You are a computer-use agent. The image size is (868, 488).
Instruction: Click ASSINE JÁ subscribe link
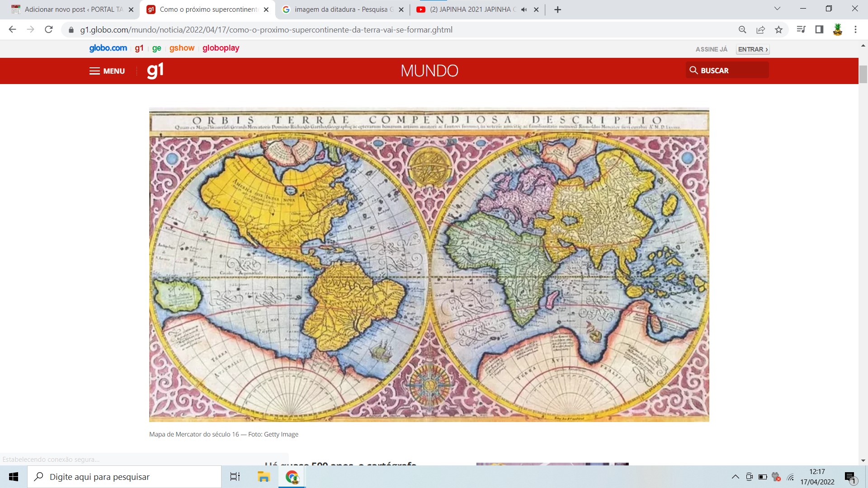pos(712,49)
